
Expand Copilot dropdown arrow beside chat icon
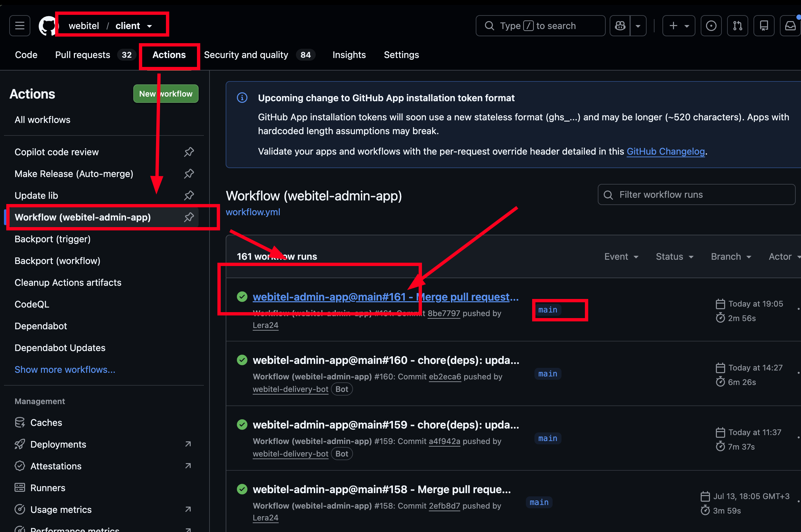click(638, 26)
